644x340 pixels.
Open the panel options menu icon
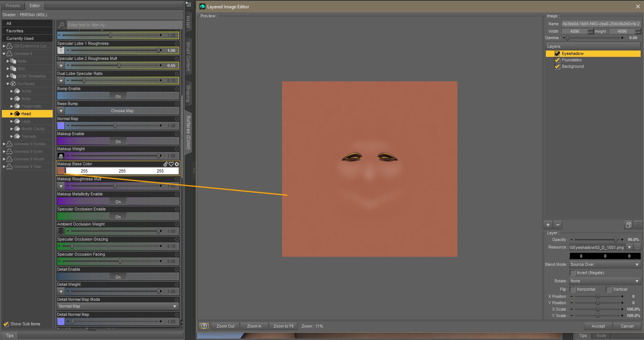[x=189, y=4]
